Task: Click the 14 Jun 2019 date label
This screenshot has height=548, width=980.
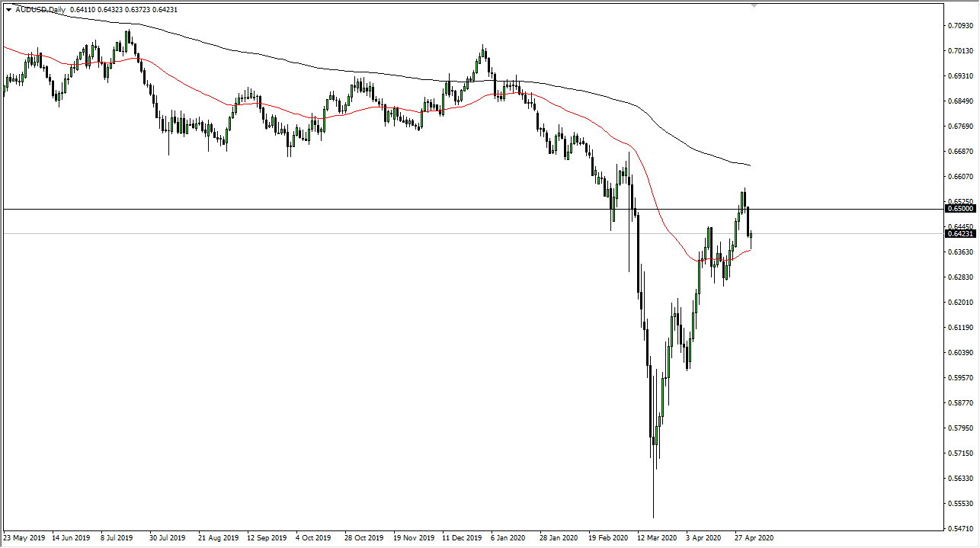Action: 72,537
